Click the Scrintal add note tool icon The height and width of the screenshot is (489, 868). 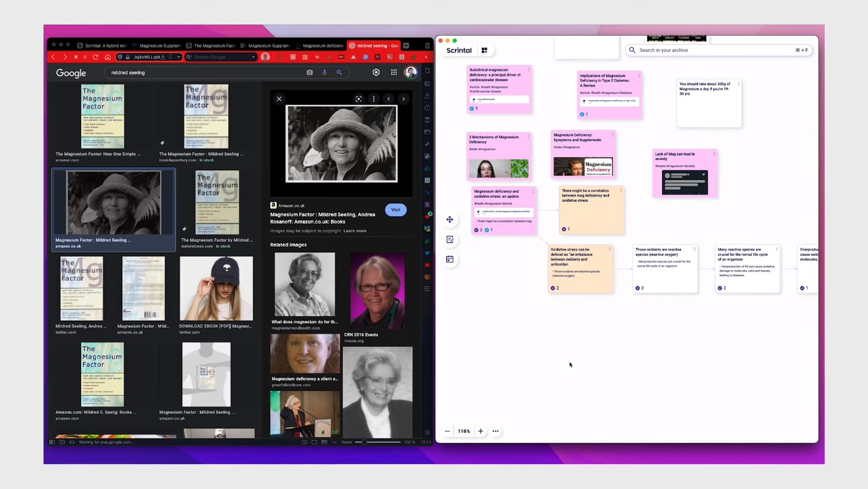(x=450, y=239)
